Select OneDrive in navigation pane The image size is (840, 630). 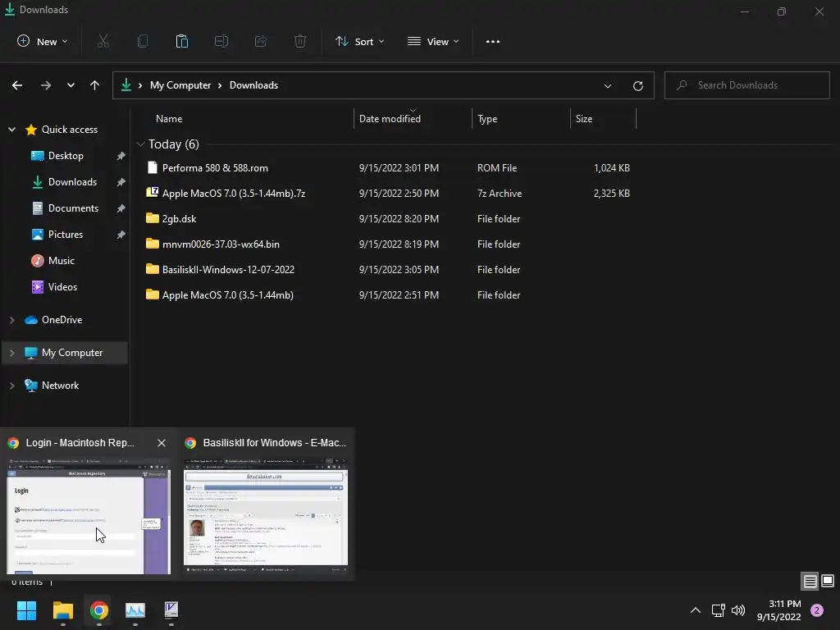tap(62, 320)
